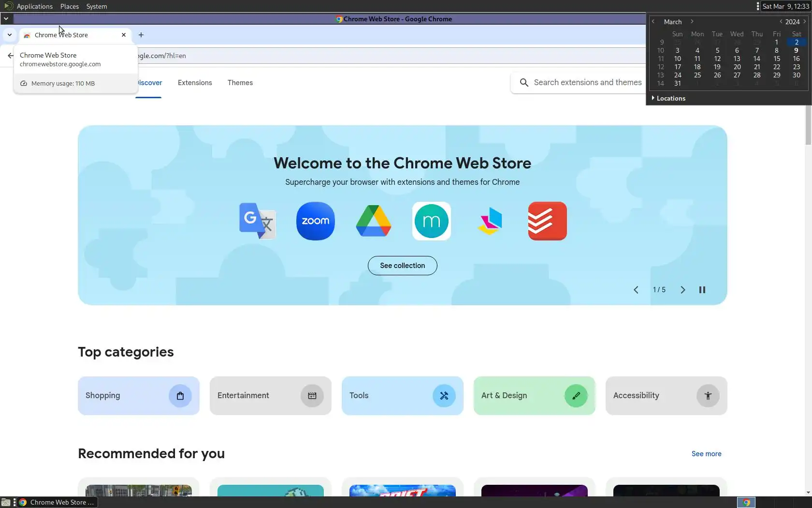Screen dimensions: 812x508
Task: Open the Applications menu
Action: click(x=35, y=6)
